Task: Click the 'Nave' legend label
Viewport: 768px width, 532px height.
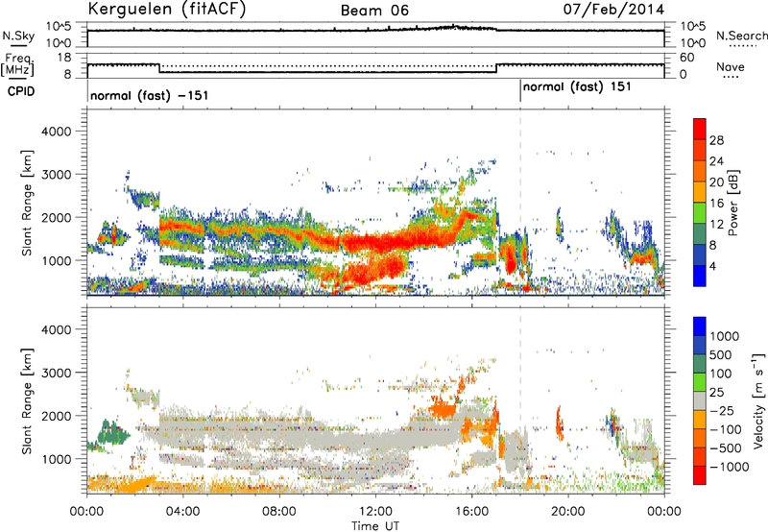Action: [x=731, y=66]
